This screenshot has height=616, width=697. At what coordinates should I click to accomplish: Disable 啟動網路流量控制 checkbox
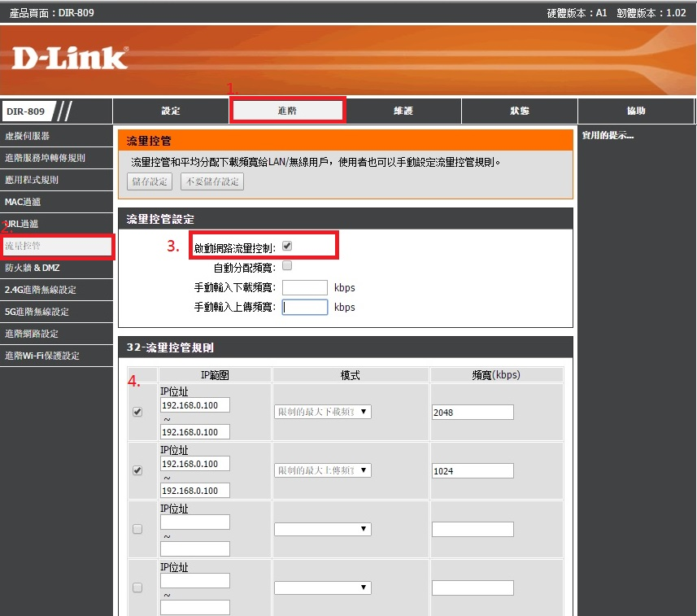287,246
